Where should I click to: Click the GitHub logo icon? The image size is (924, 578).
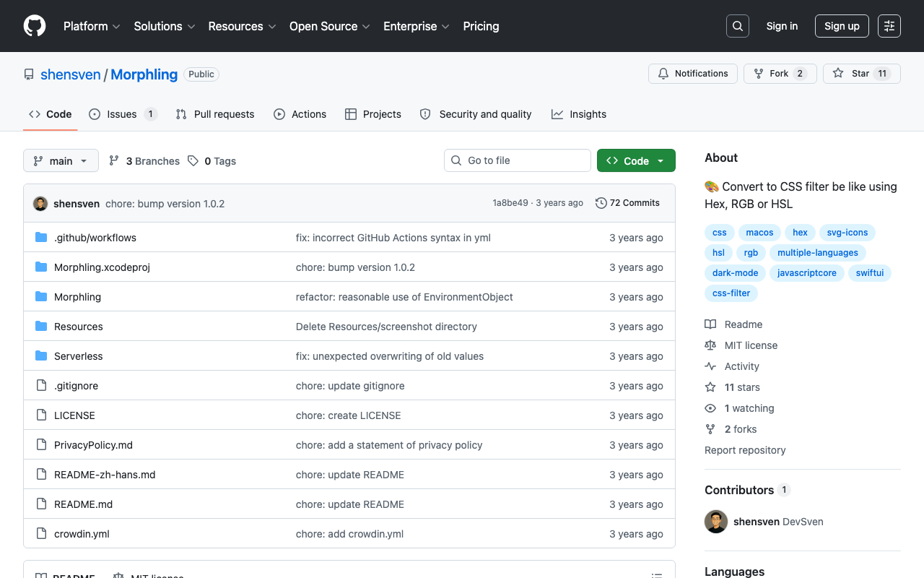[35, 26]
